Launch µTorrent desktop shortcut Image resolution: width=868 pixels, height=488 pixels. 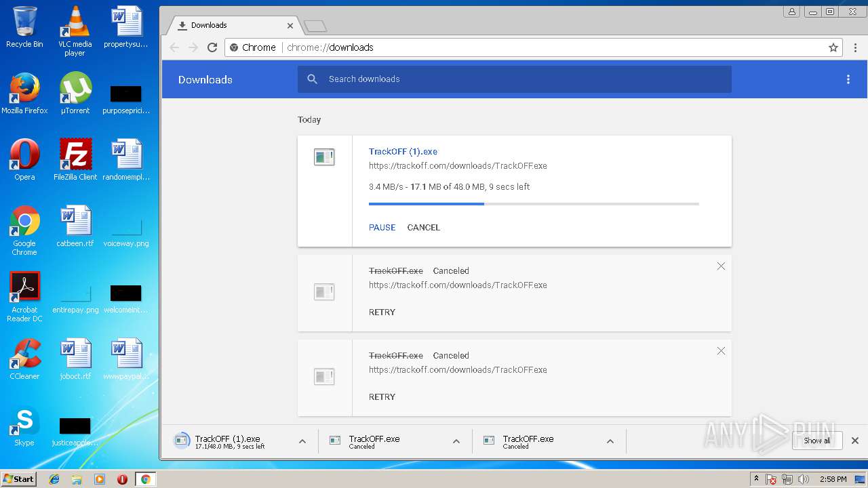point(75,94)
